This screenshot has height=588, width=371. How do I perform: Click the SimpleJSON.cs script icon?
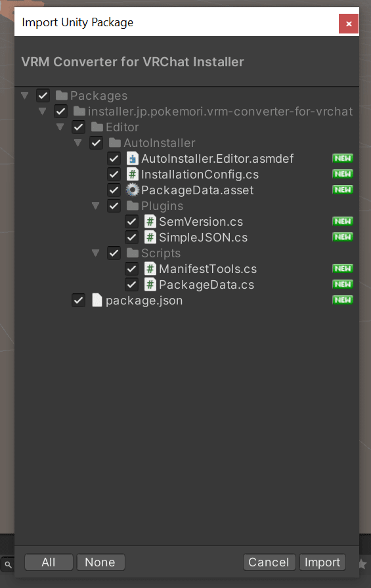click(x=150, y=238)
